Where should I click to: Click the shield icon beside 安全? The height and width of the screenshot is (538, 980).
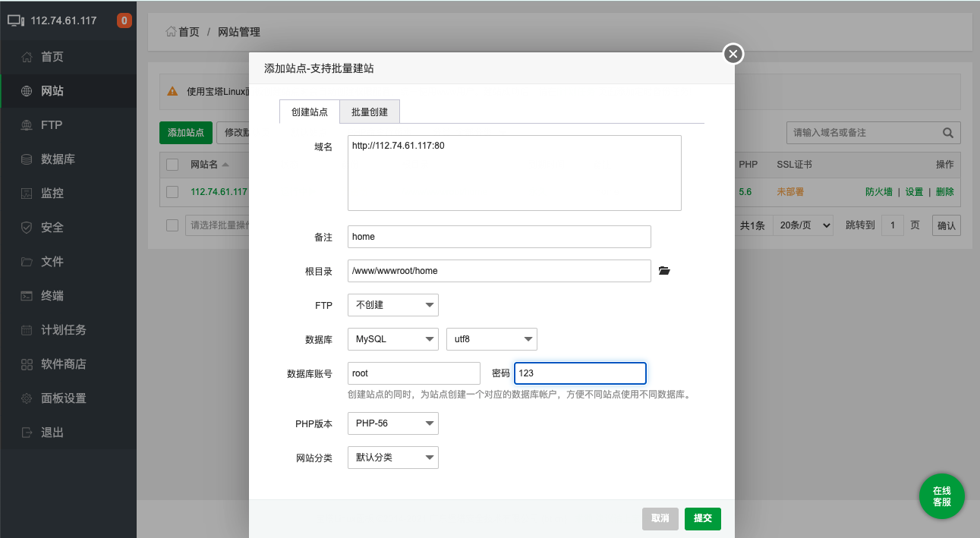(27, 228)
